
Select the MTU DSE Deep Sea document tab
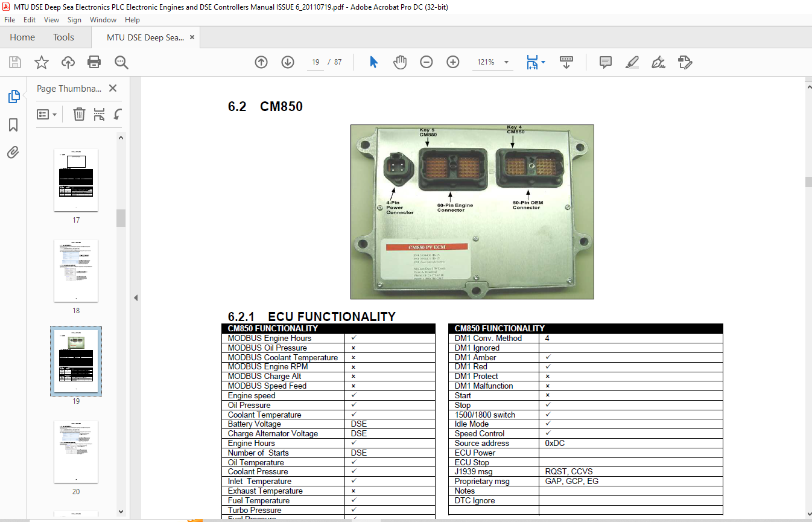pyautogui.click(x=145, y=37)
